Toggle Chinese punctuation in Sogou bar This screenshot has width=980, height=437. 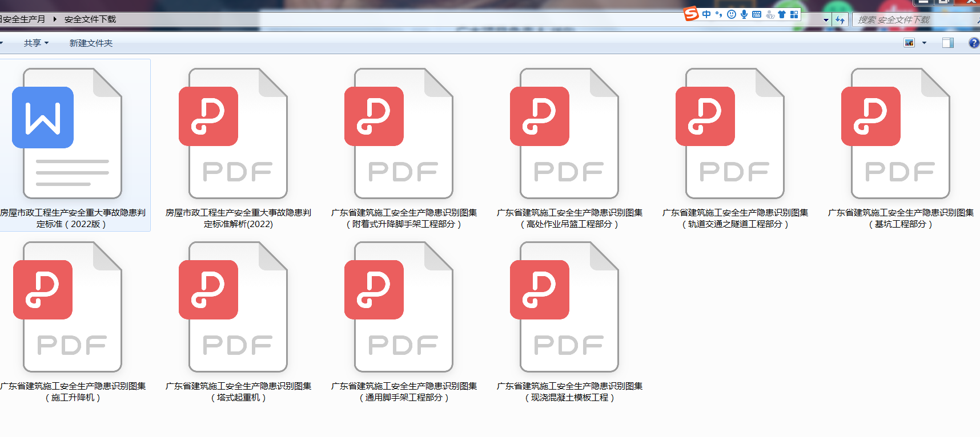(x=718, y=14)
